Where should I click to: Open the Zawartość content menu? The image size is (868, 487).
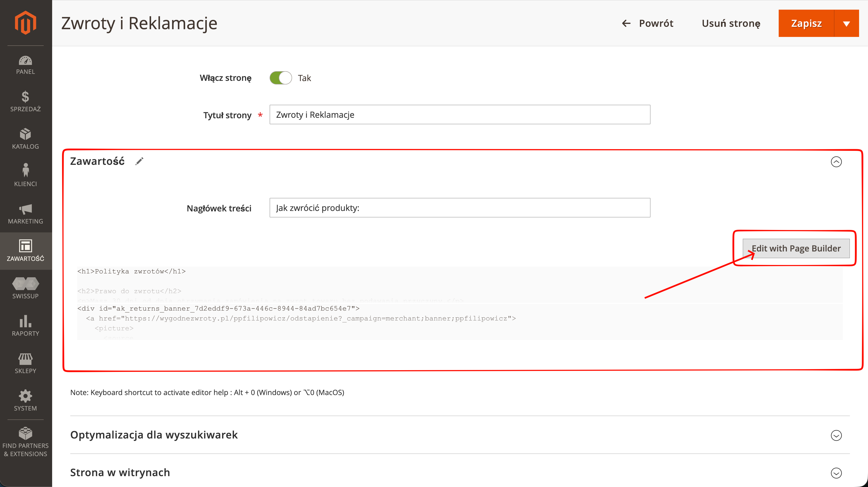point(26,251)
